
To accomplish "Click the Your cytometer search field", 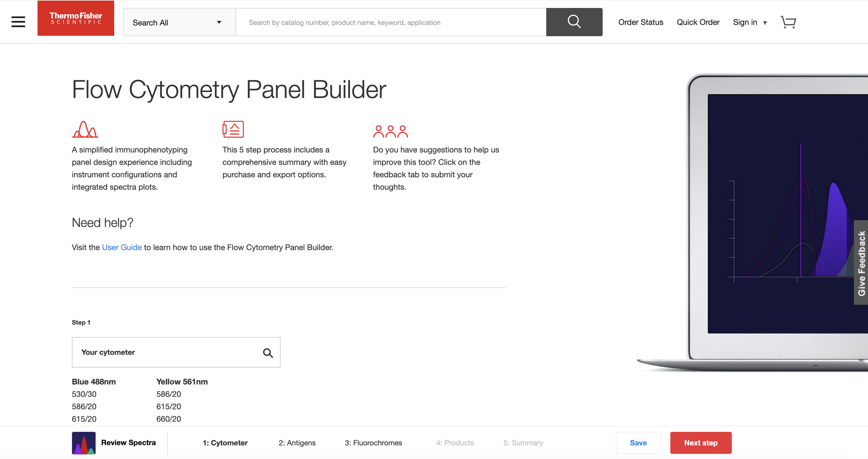I will (176, 352).
